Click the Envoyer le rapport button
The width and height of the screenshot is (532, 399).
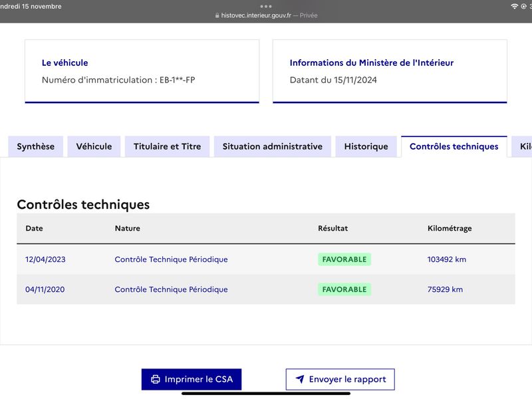(340, 379)
